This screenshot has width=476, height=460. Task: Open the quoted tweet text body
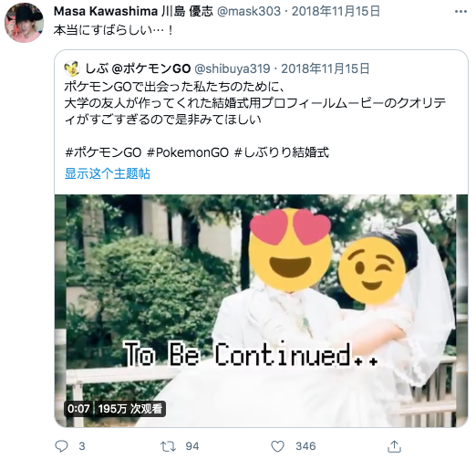255,103
